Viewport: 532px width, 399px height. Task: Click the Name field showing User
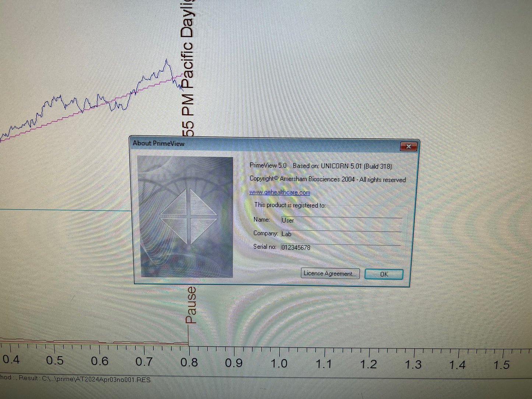click(341, 220)
